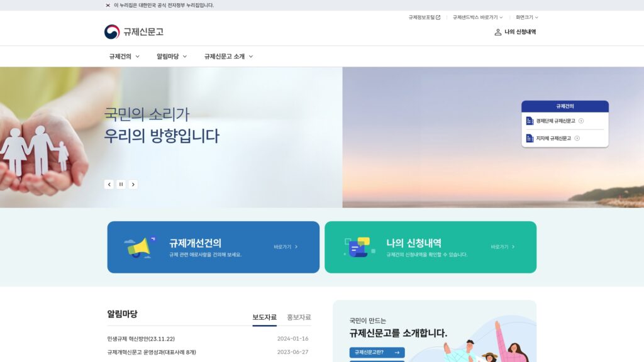Open the 화면크기 screen size dropdown

526,18
